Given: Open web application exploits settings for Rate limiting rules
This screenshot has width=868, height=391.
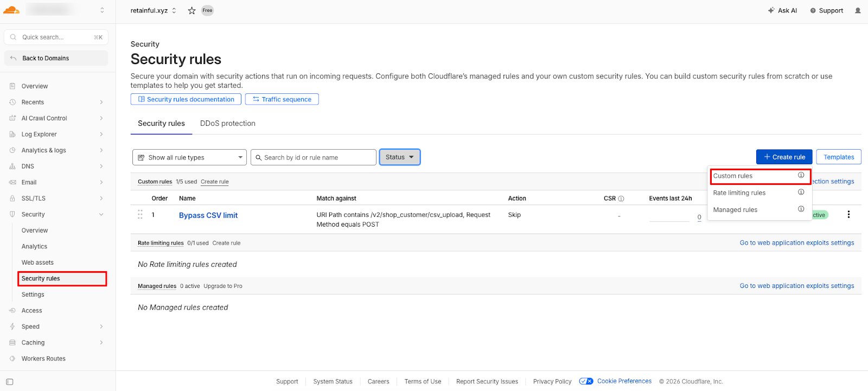Looking at the screenshot, I should coord(797,243).
